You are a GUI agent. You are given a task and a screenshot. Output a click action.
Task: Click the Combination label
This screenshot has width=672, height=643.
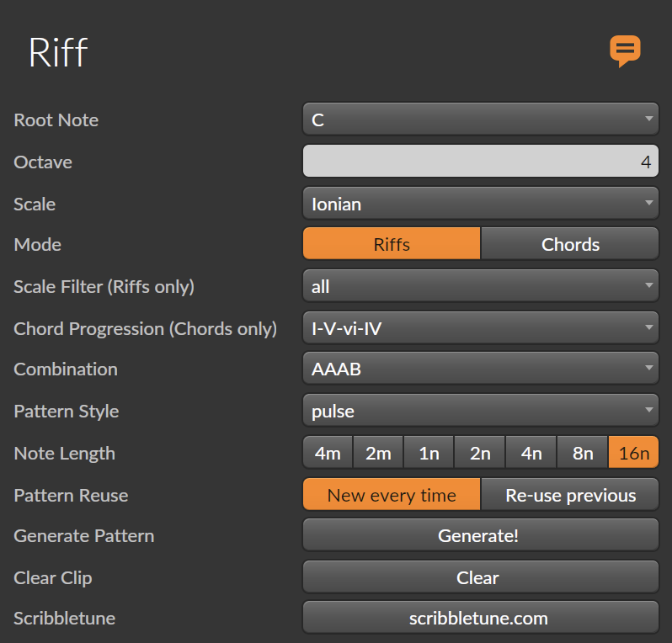pos(66,369)
